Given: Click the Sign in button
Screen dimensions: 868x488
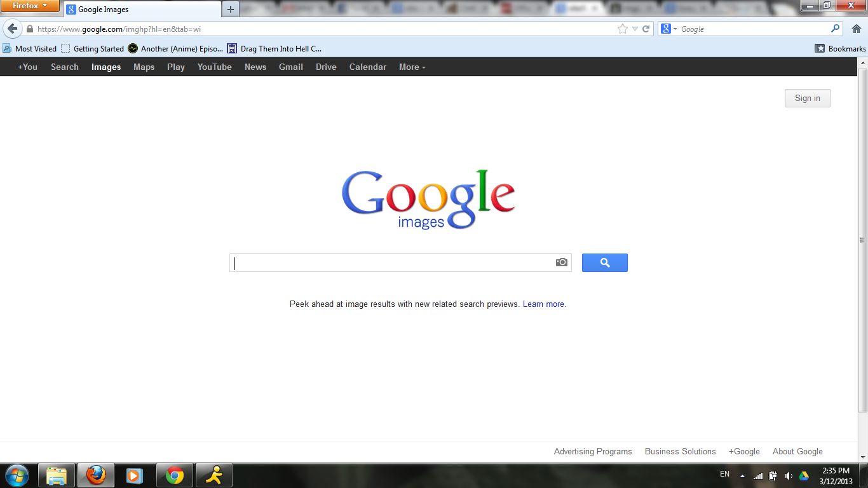Looking at the screenshot, I should 807,98.
